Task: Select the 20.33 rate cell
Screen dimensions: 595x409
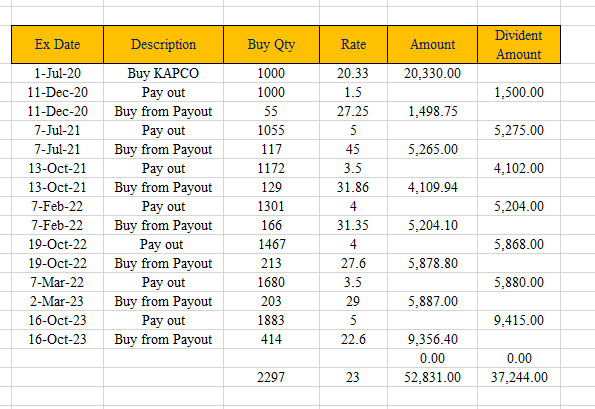Action: tap(353, 73)
